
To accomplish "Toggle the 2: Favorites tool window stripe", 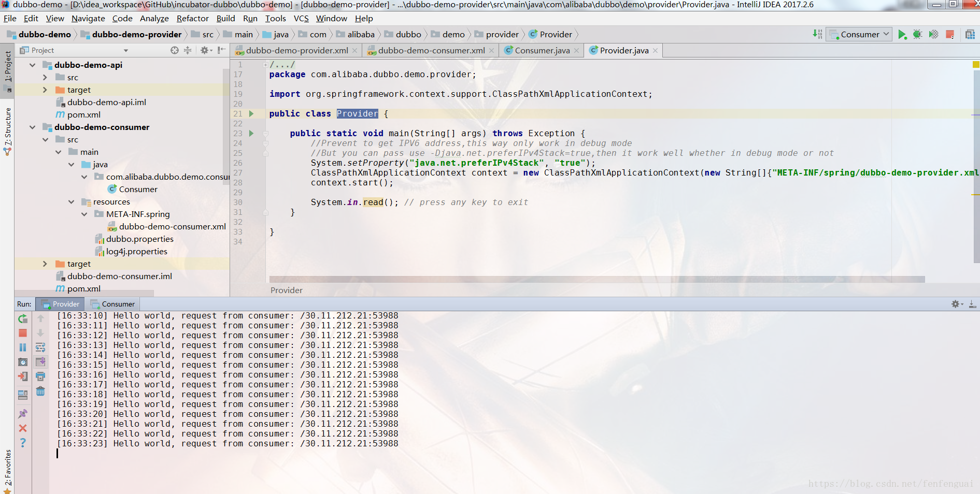I will [7, 470].
